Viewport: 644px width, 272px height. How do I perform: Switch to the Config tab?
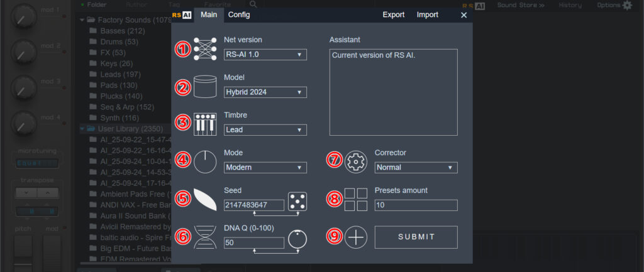tap(238, 14)
